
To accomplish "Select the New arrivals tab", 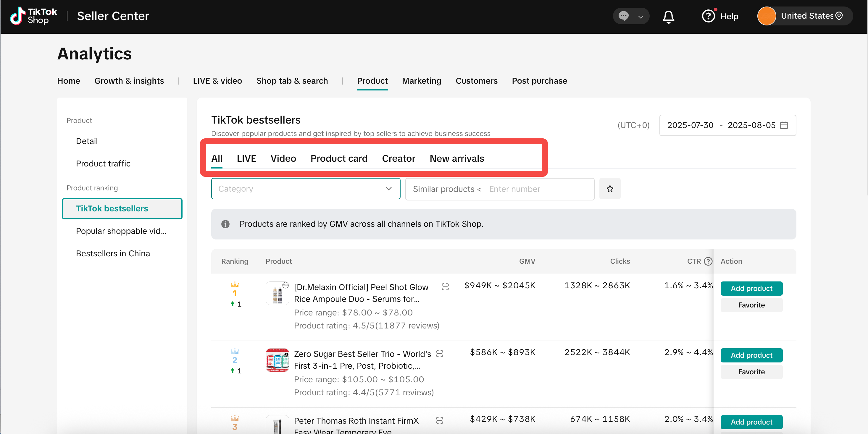I will click(x=456, y=158).
